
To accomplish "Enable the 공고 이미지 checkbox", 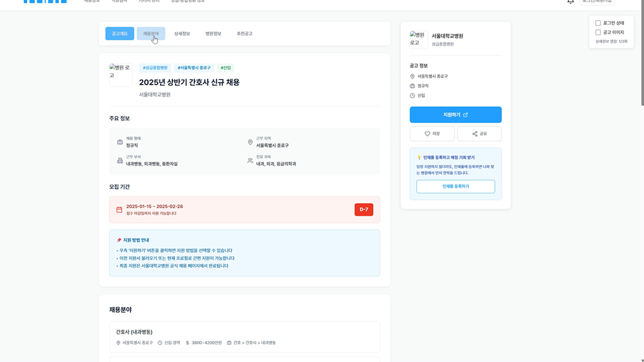I will click(x=598, y=32).
